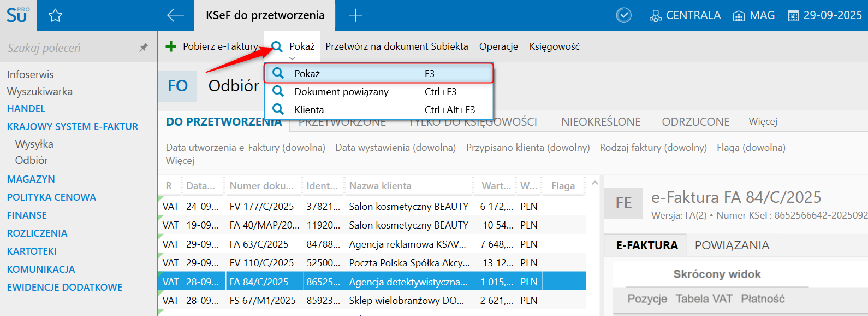Choose Pokaż F3 menu entry
This screenshot has height=316, width=868.
pos(379,73)
